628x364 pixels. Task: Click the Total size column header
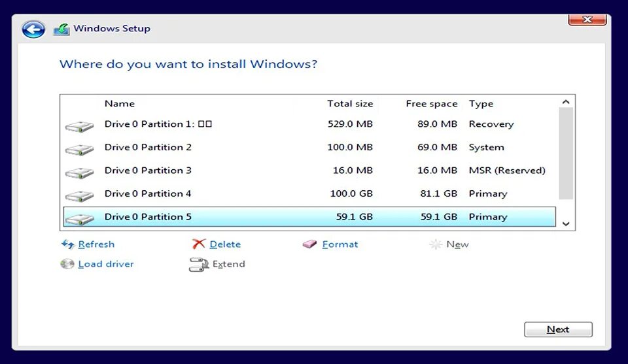click(x=350, y=104)
